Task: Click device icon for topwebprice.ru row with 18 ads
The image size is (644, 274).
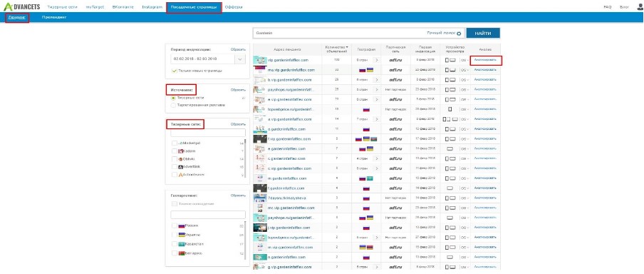Action: tap(450, 109)
